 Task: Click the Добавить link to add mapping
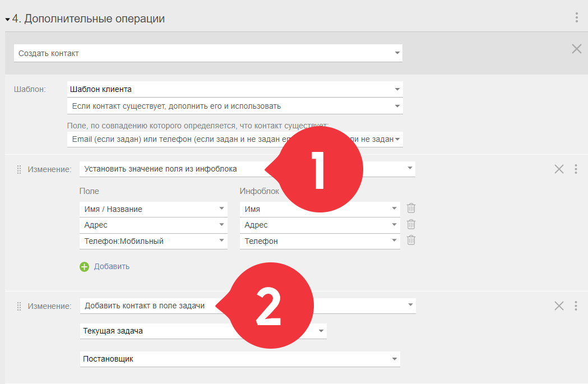[x=112, y=267]
